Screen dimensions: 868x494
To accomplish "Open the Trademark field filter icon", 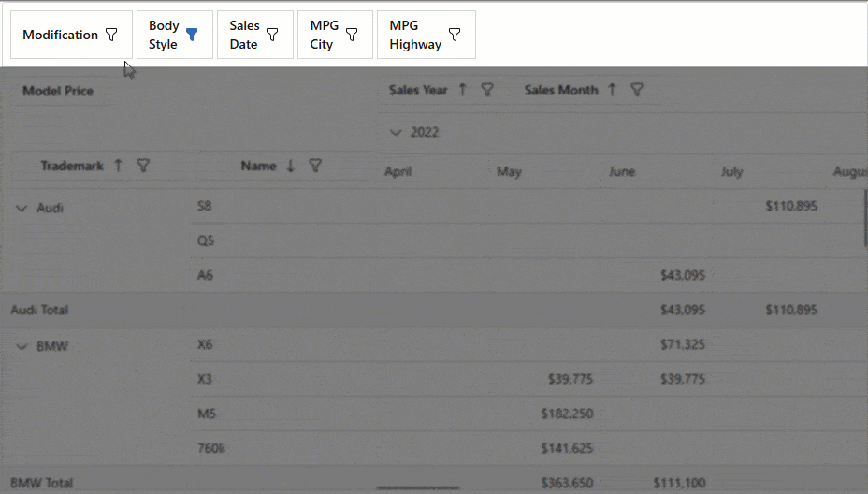I will pyautogui.click(x=143, y=166).
